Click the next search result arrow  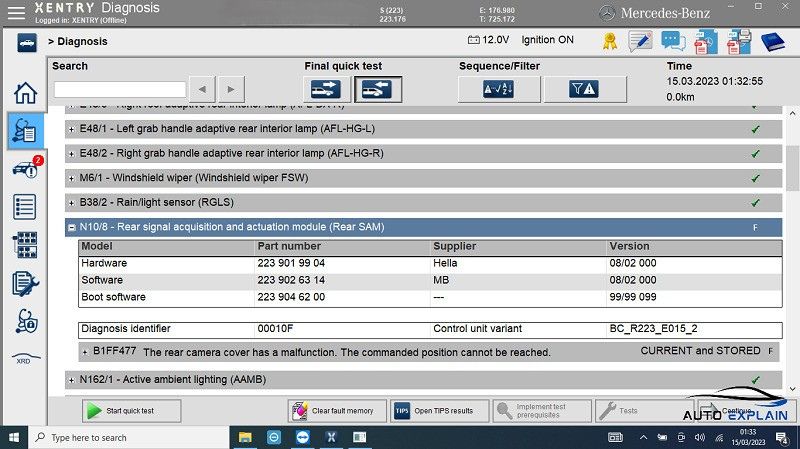click(231, 89)
